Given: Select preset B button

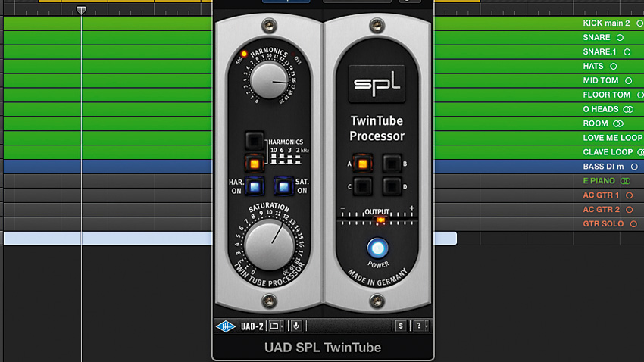Looking at the screenshot, I should (392, 164).
